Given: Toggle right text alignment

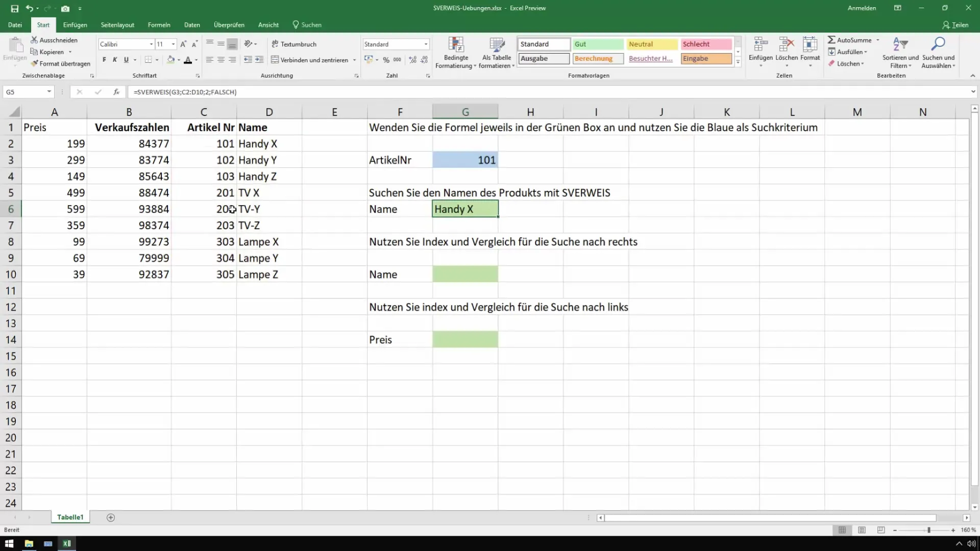Looking at the screenshot, I should [x=232, y=60].
